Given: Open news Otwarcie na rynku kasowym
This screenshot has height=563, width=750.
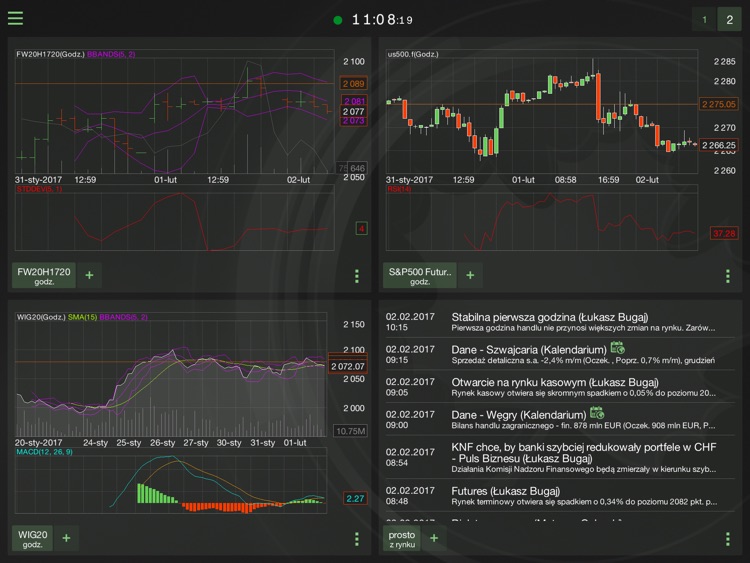Looking at the screenshot, I should pyautogui.click(x=560, y=387).
